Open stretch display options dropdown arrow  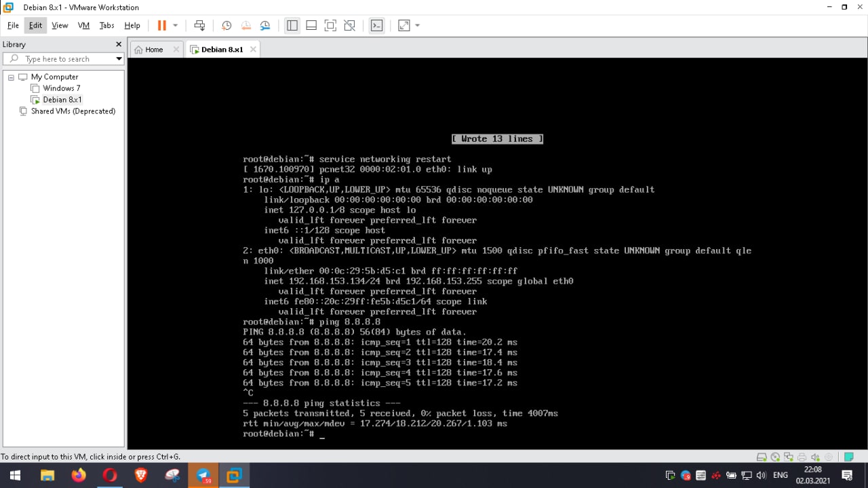(x=417, y=25)
